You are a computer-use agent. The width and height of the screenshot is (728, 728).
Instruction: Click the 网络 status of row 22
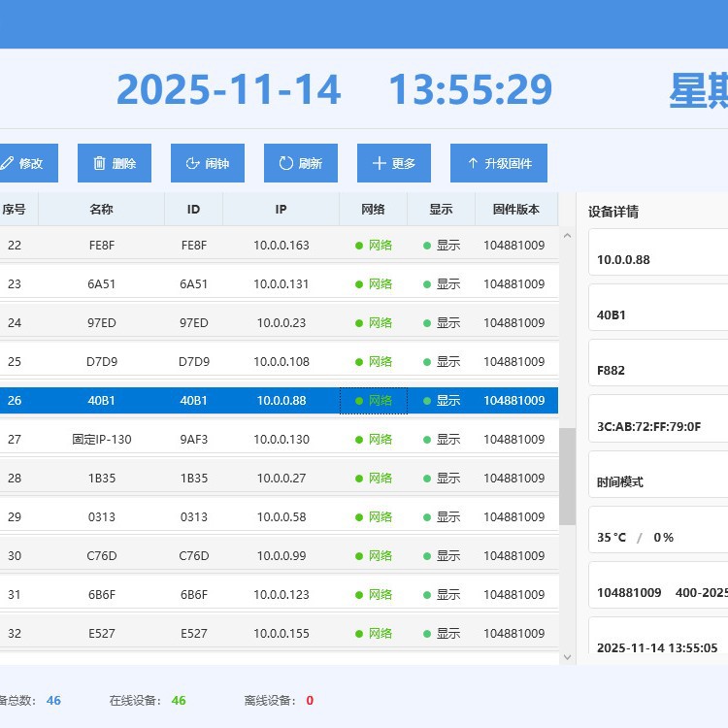pos(374,246)
